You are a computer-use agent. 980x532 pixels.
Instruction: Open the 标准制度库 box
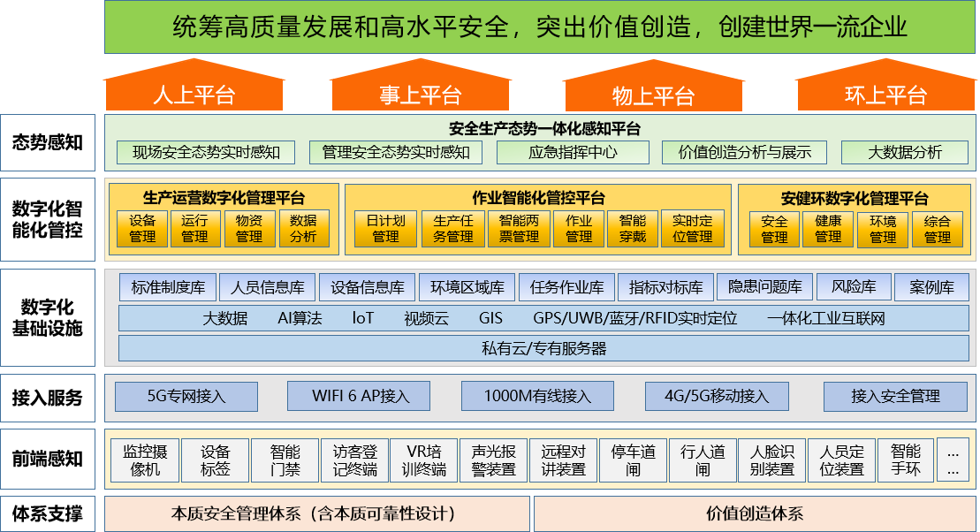coord(168,287)
